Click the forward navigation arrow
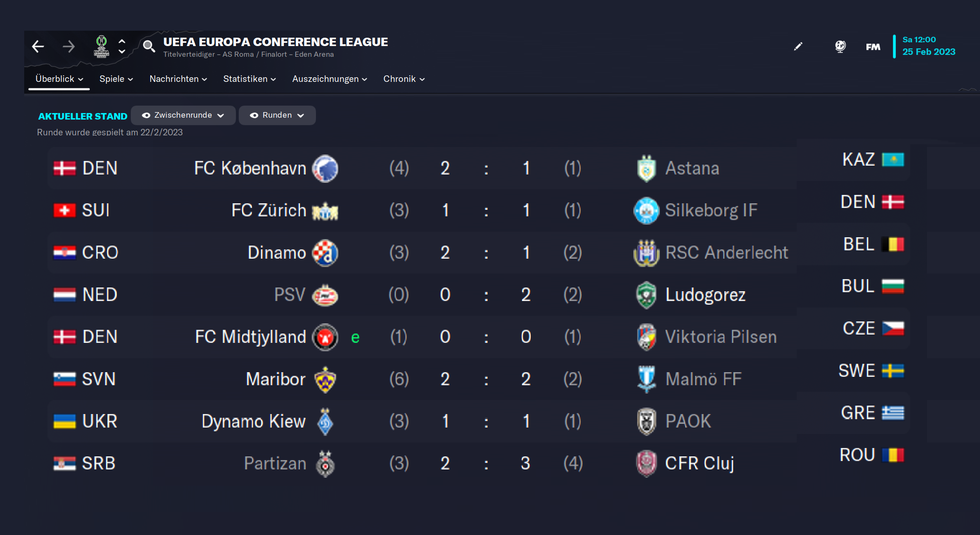980x535 pixels. pyautogui.click(x=68, y=47)
